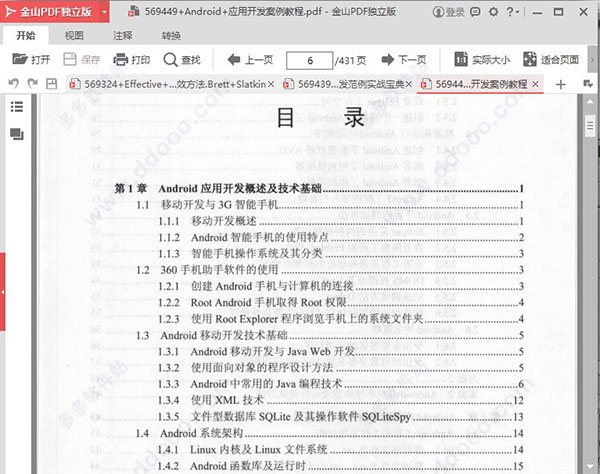Open settings gear icon in title bar
This screenshot has width=600, height=474.
(494, 12)
